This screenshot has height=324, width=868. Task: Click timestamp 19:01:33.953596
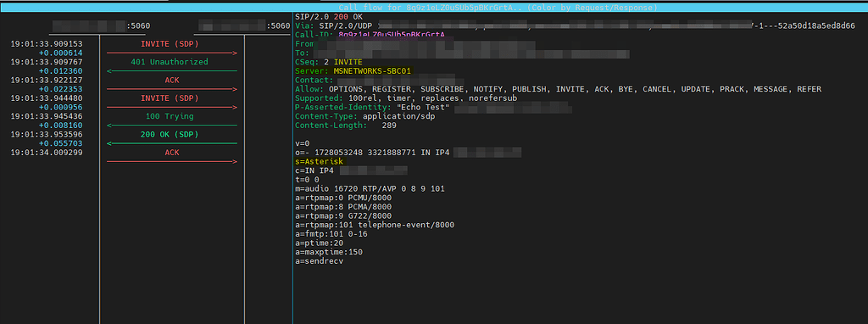pos(47,135)
